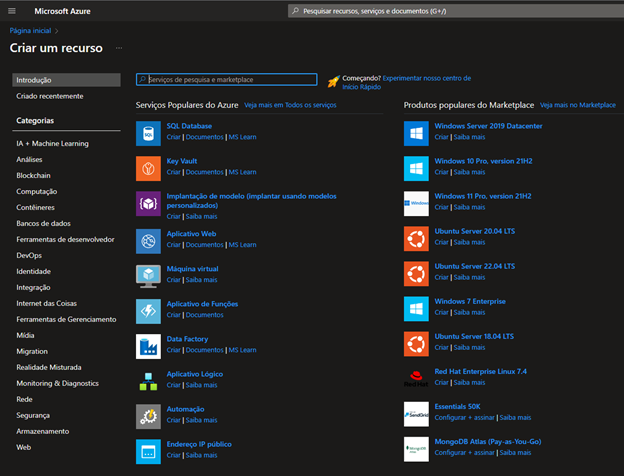Screen dimensions: 624x476
Task: Open the DevOps category
Action: point(29,255)
